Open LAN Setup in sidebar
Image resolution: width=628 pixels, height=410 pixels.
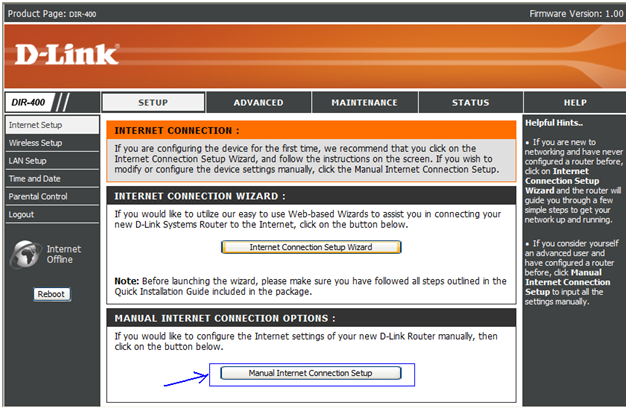coord(52,161)
